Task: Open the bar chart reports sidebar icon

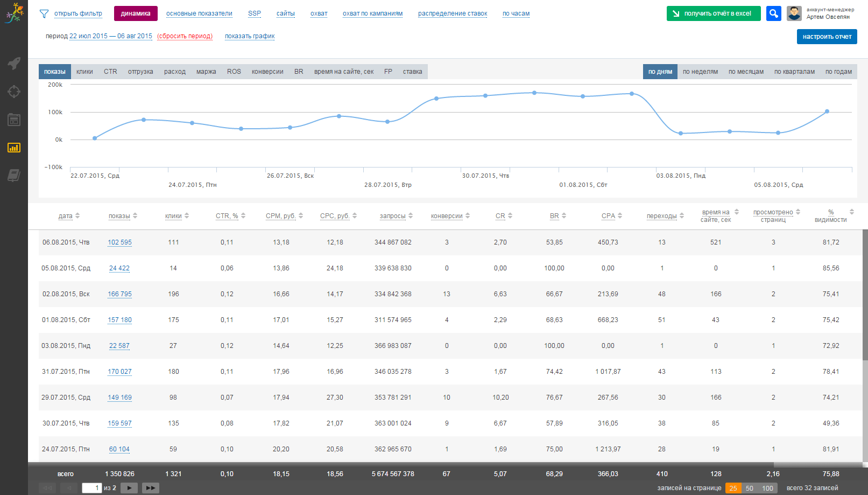Action: [14, 148]
